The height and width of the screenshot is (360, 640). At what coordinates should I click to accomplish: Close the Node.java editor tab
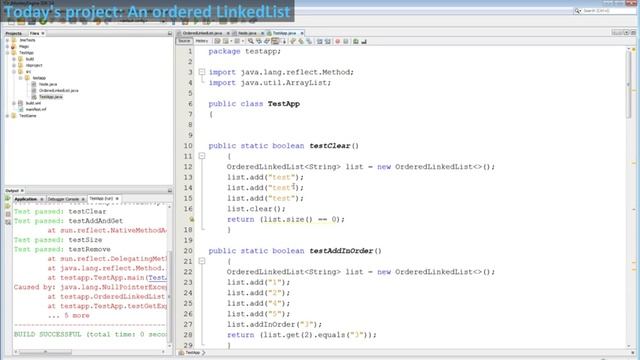[x=262, y=33]
